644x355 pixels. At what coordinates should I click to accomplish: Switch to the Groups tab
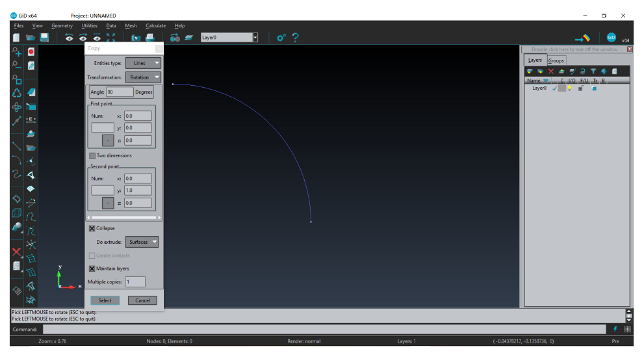pos(556,60)
